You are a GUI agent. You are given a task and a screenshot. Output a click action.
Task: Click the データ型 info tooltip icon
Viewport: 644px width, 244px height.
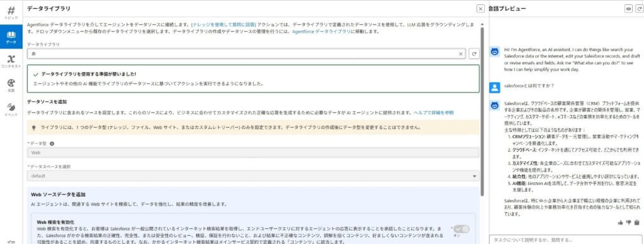[52, 144]
